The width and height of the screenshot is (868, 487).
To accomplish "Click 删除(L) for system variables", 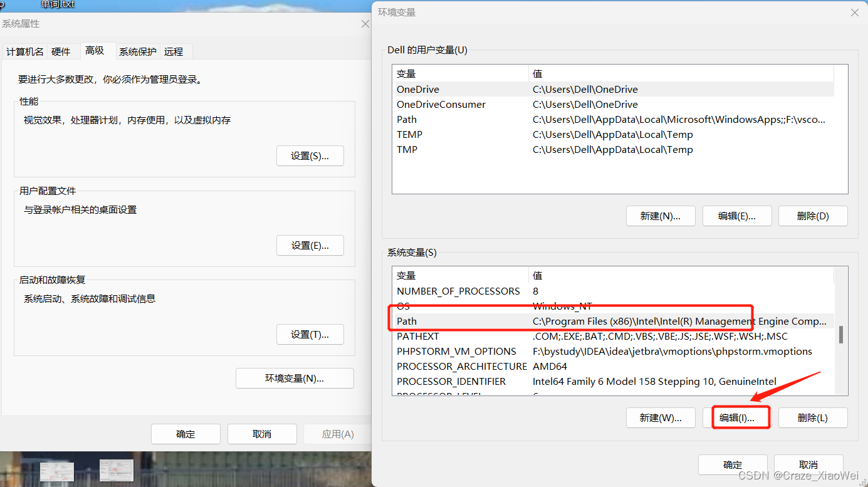I will tap(813, 418).
